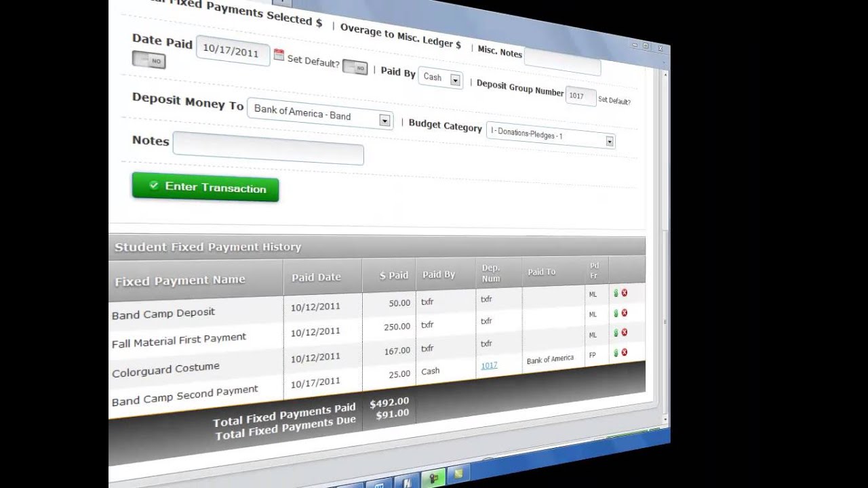Click the Paid Date column header
Image resolution: width=868 pixels, height=488 pixels.
(x=317, y=277)
